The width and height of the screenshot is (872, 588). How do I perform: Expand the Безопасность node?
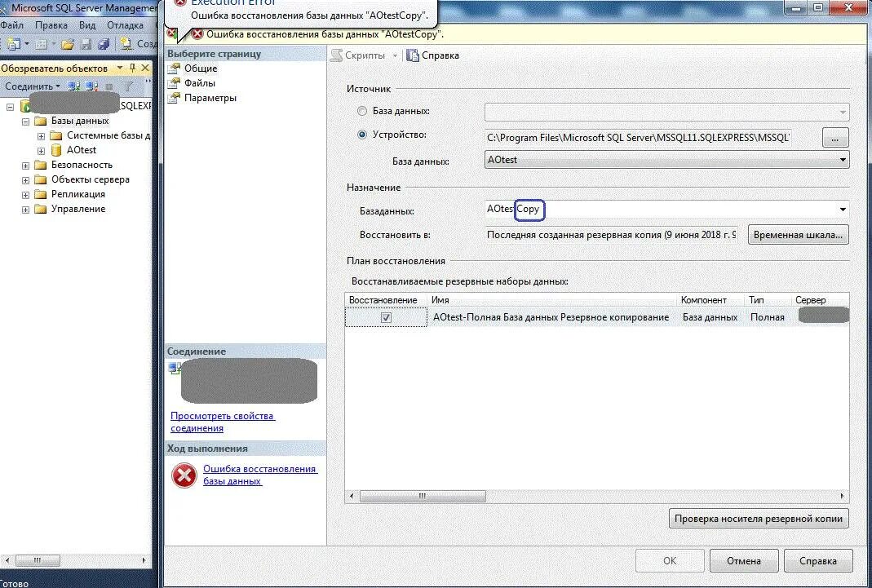(25, 166)
